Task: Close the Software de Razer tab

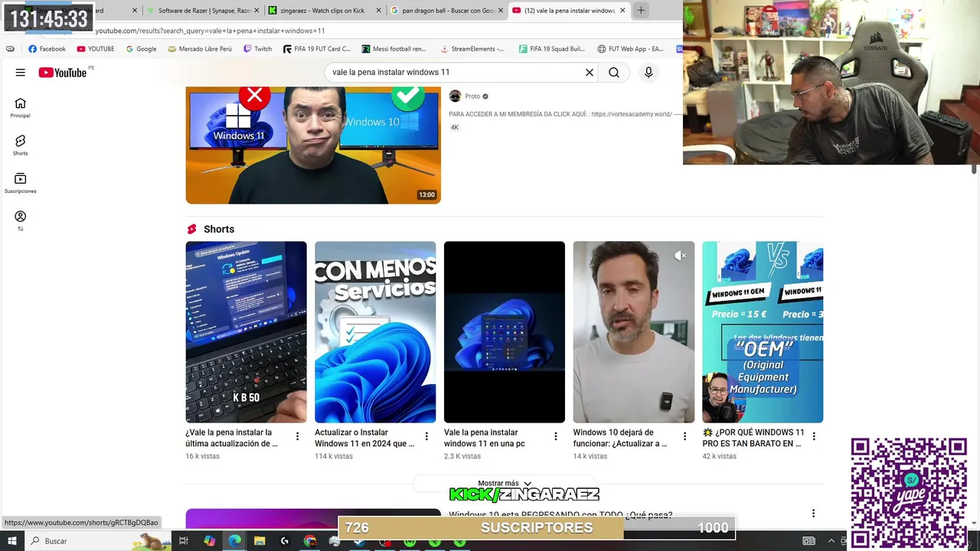Action: click(256, 11)
